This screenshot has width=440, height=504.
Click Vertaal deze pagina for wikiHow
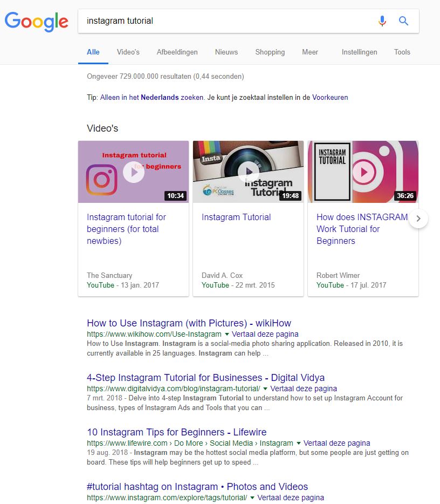click(265, 334)
